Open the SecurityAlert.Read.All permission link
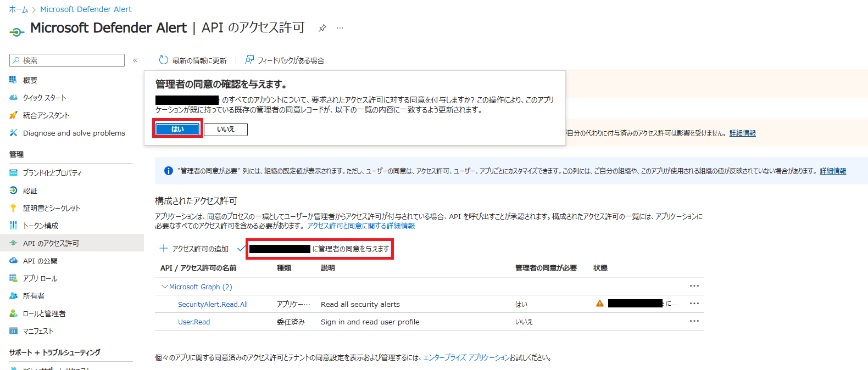This screenshot has width=868, height=370. coord(213,304)
